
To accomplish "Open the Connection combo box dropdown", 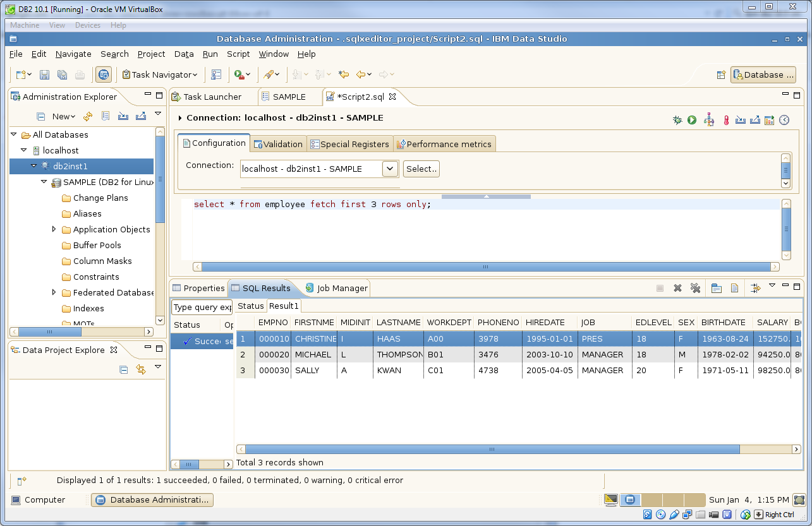I will 390,169.
